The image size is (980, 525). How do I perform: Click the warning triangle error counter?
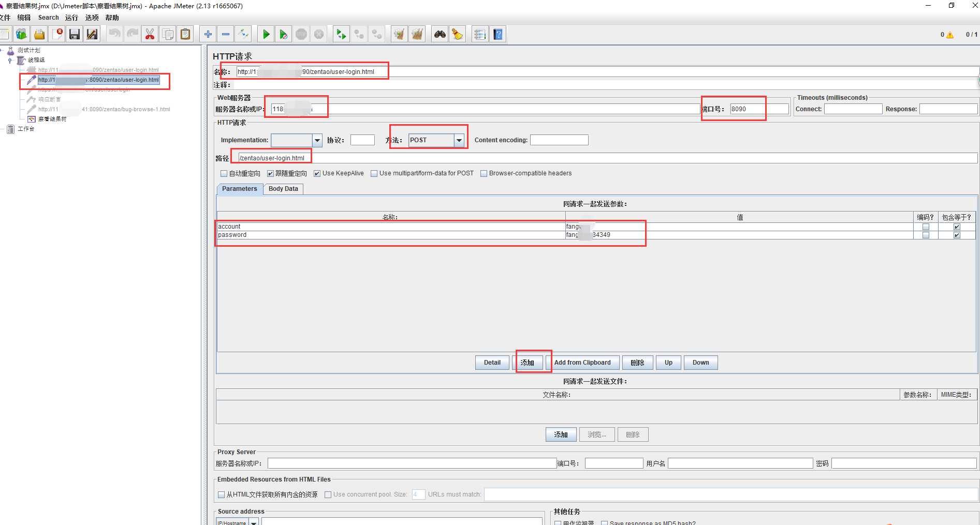[949, 35]
